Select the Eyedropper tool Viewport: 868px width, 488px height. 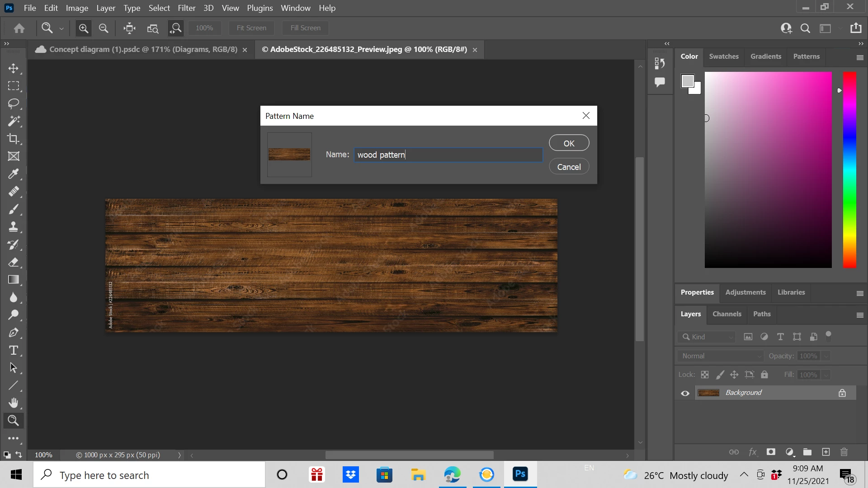[x=14, y=174]
